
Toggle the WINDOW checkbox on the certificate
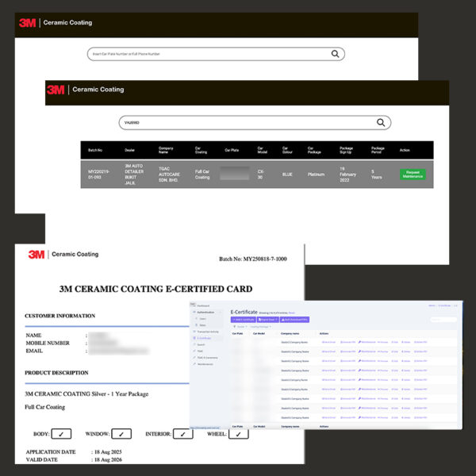[121, 433]
